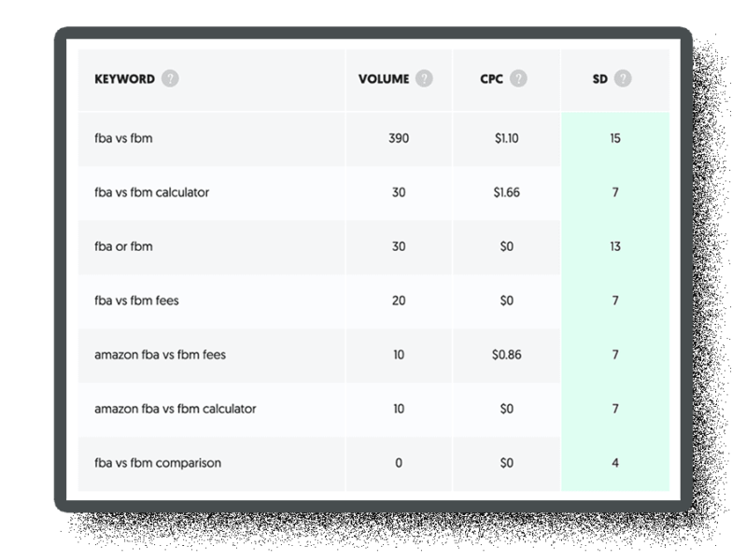This screenshot has height=560, width=746.
Task: Click the CPC value $0.86
Action: click(x=507, y=355)
